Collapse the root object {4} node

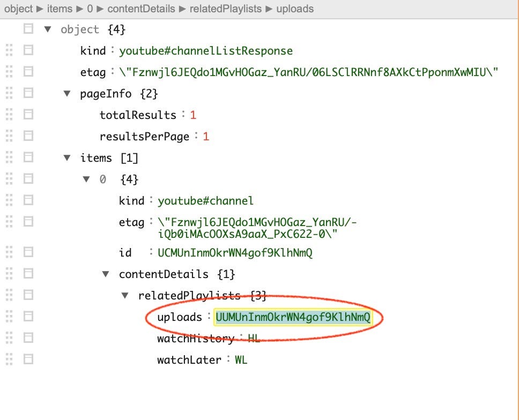tap(48, 29)
